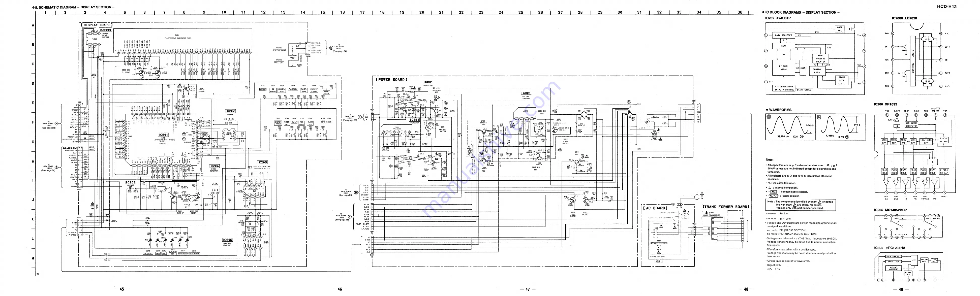Select 'H.V.GENERATION TIMING & CONTROL' block
The image size is (980, 296).
click(x=784, y=88)
